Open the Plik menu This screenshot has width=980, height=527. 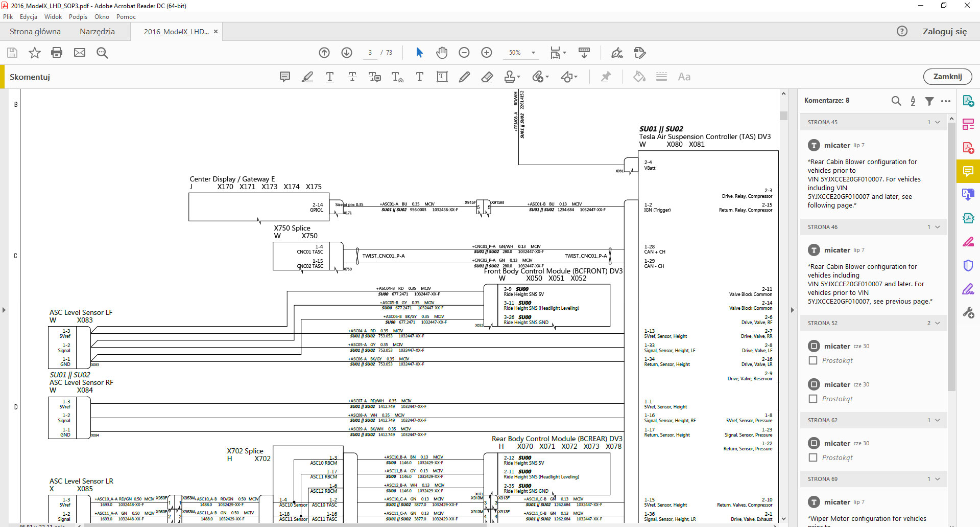(8, 17)
